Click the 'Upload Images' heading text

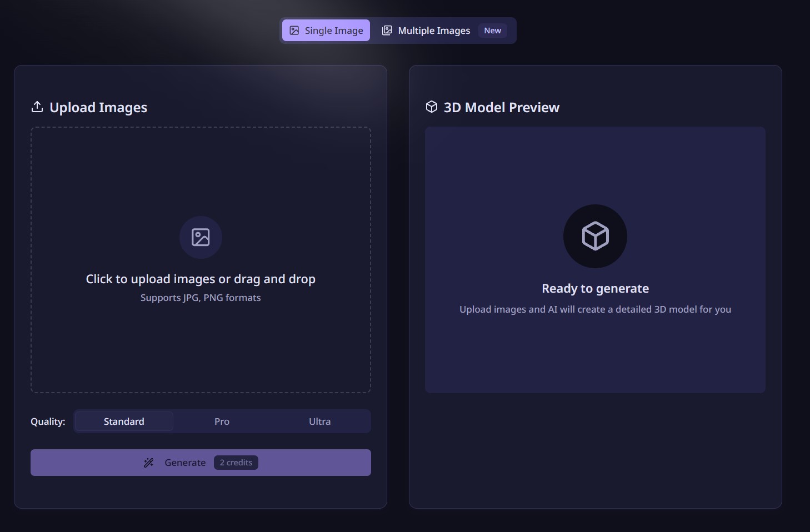pos(98,107)
